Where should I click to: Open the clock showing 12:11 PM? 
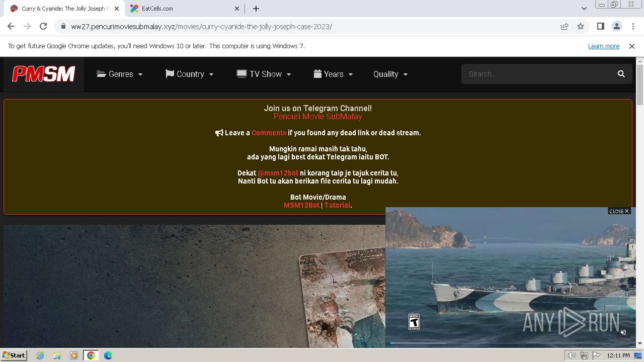pyautogui.click(x=618, y=355)
